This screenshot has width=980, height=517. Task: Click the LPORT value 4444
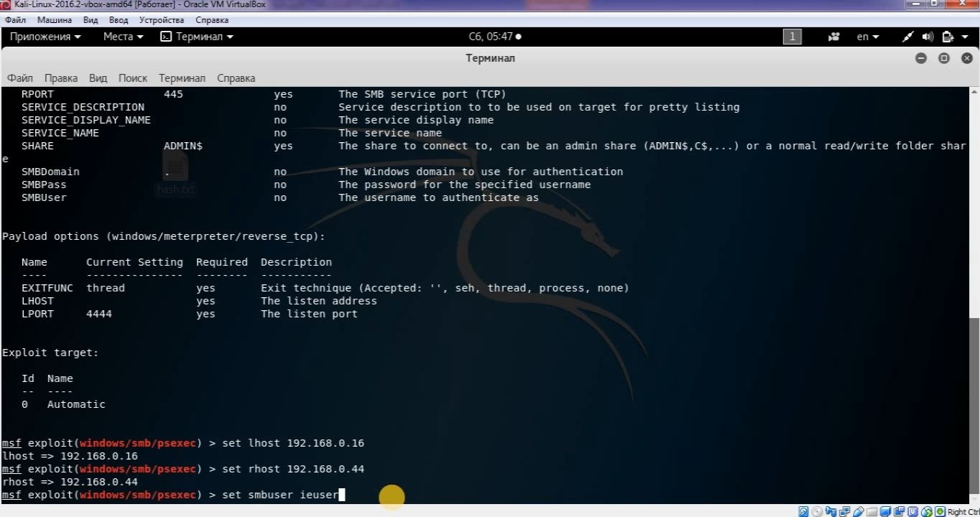click(x=99, y=314)
